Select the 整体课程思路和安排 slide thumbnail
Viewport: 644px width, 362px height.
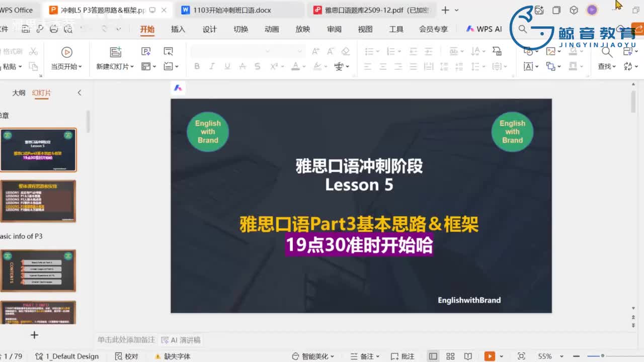38,201
